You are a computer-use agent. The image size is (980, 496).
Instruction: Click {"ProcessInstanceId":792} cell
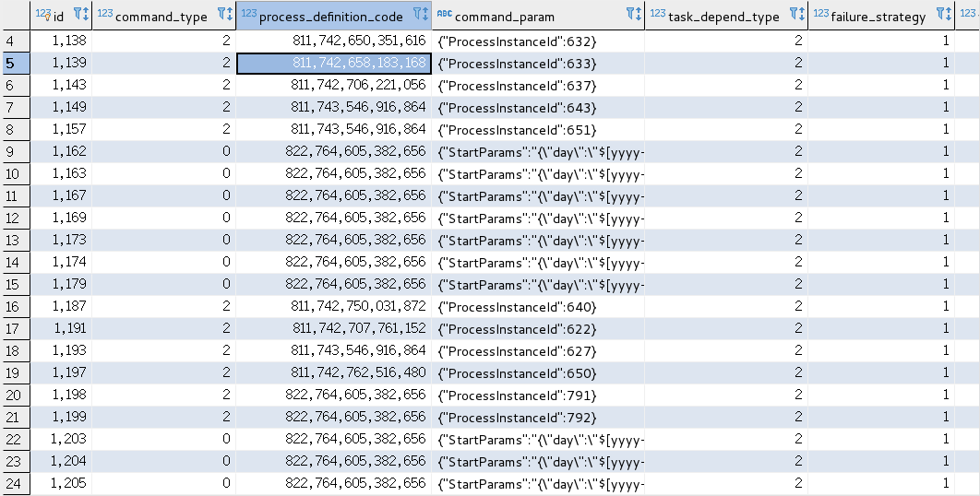[538, 418]
